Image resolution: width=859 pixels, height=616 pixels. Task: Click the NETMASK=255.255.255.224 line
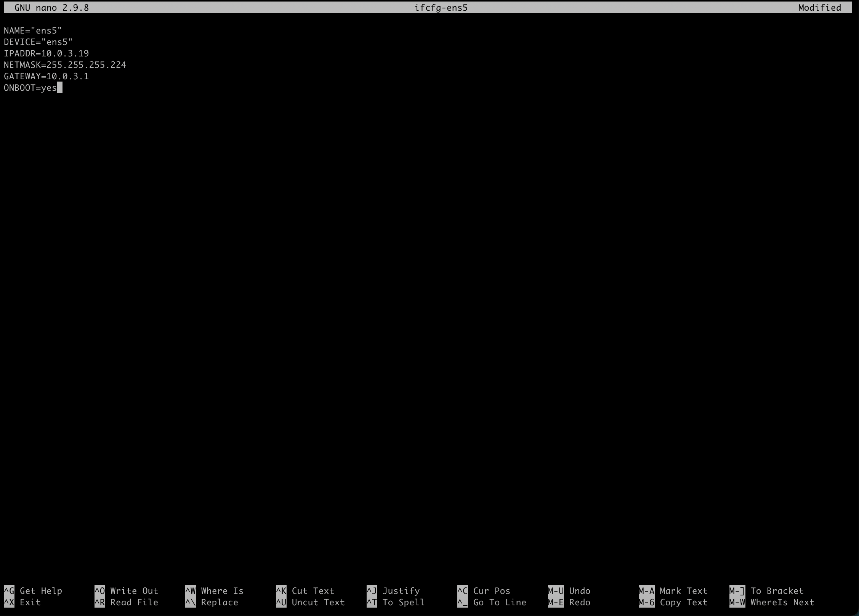click(65, 65)
